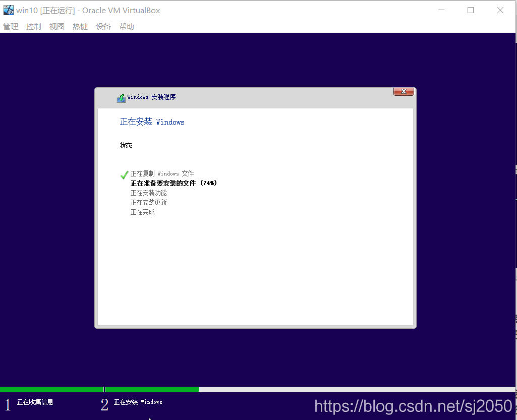
Task: Click the second stage installation progress bar
Action: click(310, 389)
